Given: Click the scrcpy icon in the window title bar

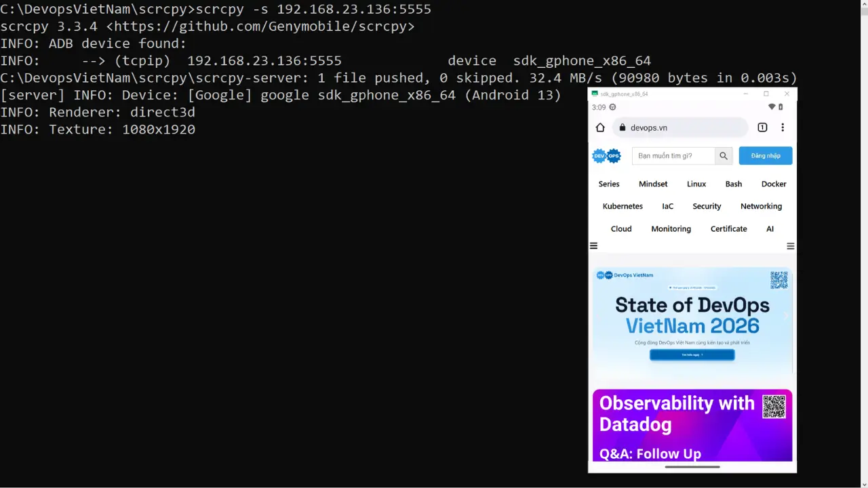Looking at the screenshot, I should coord(595,94).
